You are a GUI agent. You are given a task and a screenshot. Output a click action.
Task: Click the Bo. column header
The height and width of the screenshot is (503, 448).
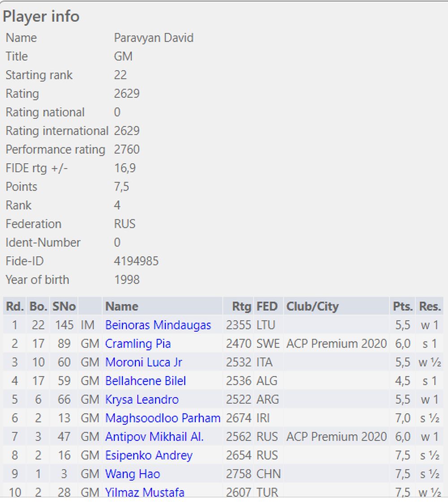[x=38, y=306]
